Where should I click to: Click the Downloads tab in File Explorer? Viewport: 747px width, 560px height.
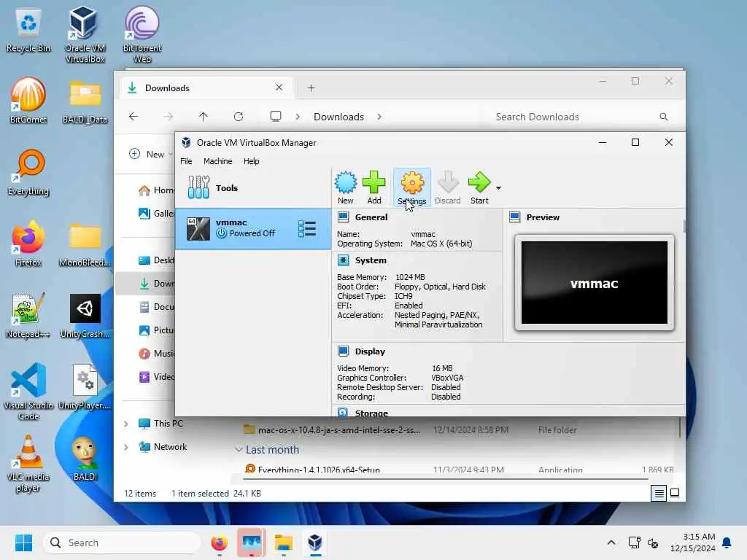pyautogui.click(x=205, y=88)
